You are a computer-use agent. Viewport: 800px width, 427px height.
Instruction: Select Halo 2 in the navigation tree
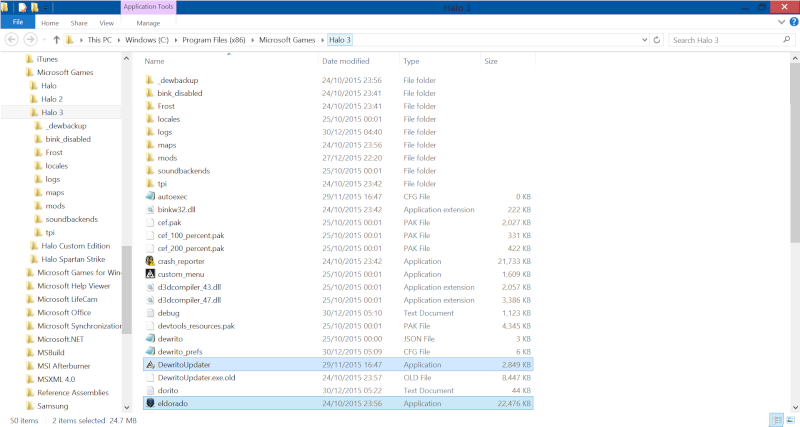(x=52, y=99)
